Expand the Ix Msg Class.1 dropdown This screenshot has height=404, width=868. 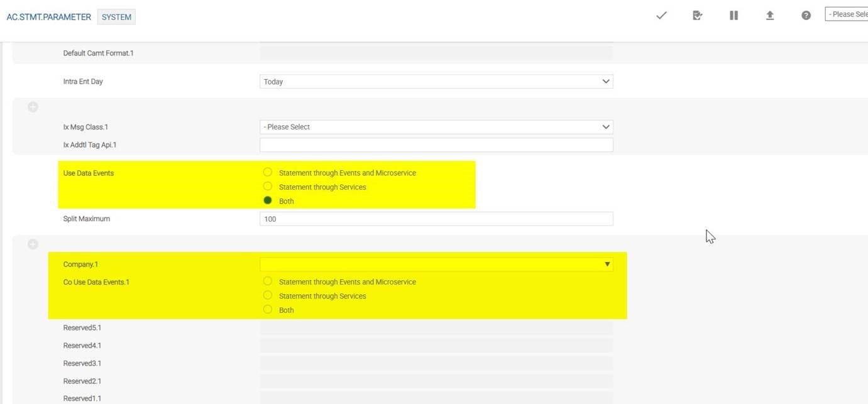pos(436,127)
